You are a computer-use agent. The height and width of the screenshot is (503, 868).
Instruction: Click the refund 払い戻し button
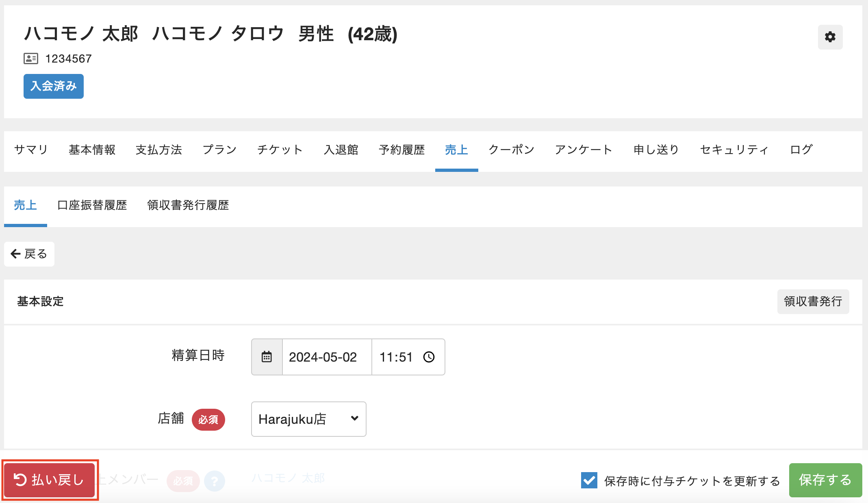click(50, 480)
